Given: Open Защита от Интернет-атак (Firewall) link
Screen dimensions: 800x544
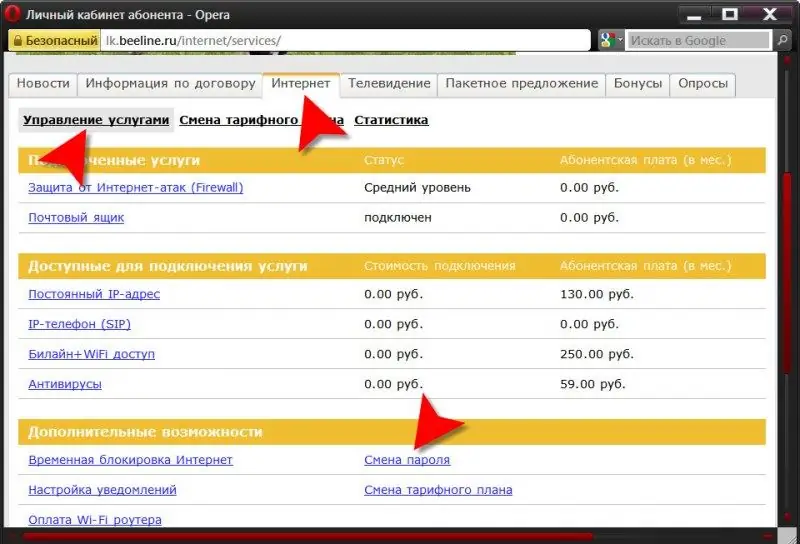Looking at the screenshot, I should pyautogui.click(x=136, y=188).
